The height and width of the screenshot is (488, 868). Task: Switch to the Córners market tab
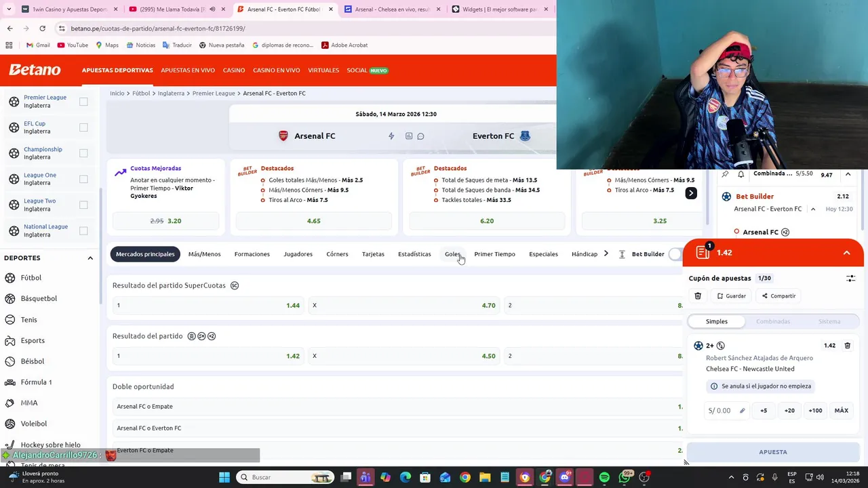tap(337, 254)
